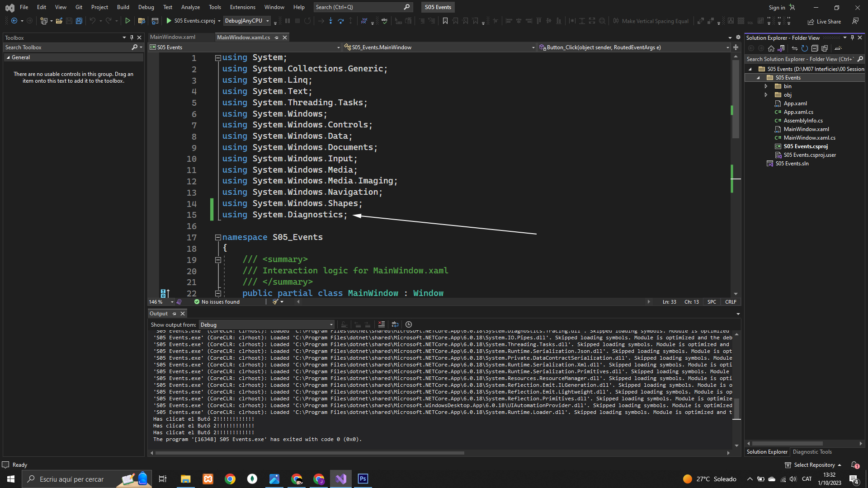
Task: Toggle the pin on the Toolbox panel
Action: (132, 38)
